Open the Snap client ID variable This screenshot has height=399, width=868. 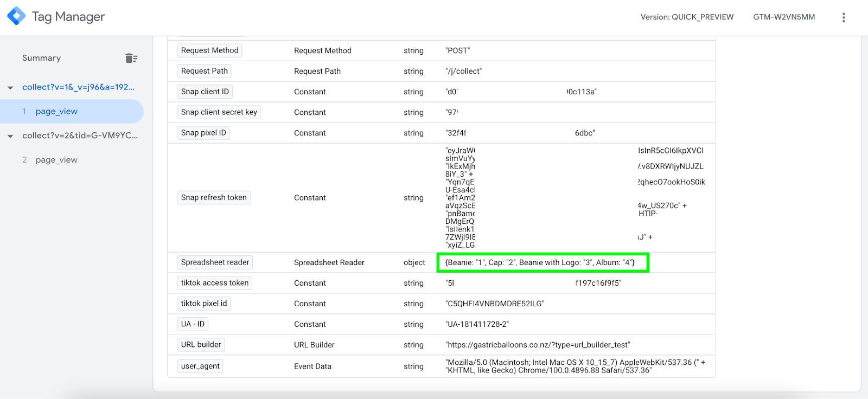[x=205, y=92]
